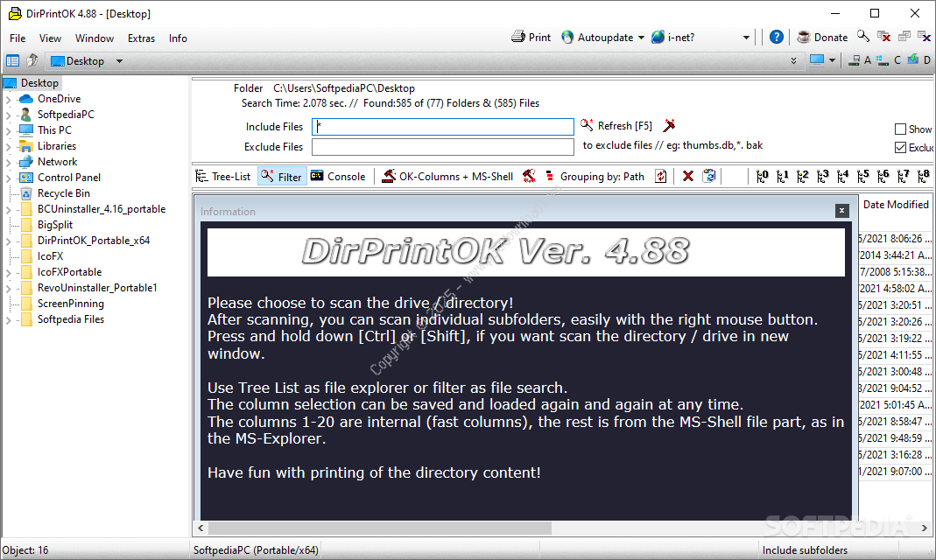Close the Information panel

click(x=841, y=211)
